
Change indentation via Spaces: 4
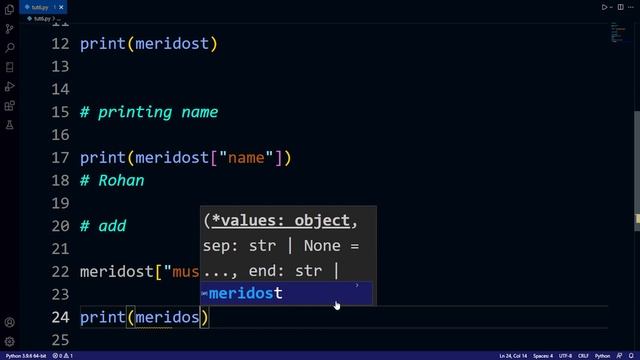(x=543, y=356)
